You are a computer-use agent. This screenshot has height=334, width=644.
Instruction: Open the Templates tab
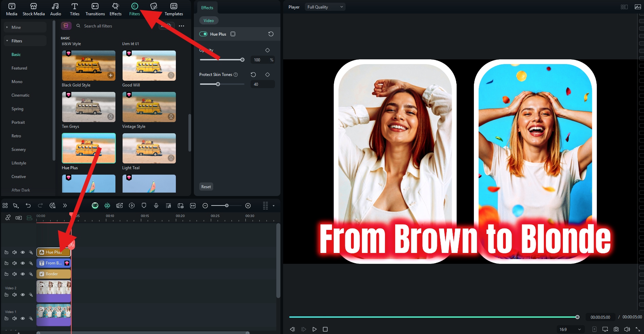[x=174, y=9]
